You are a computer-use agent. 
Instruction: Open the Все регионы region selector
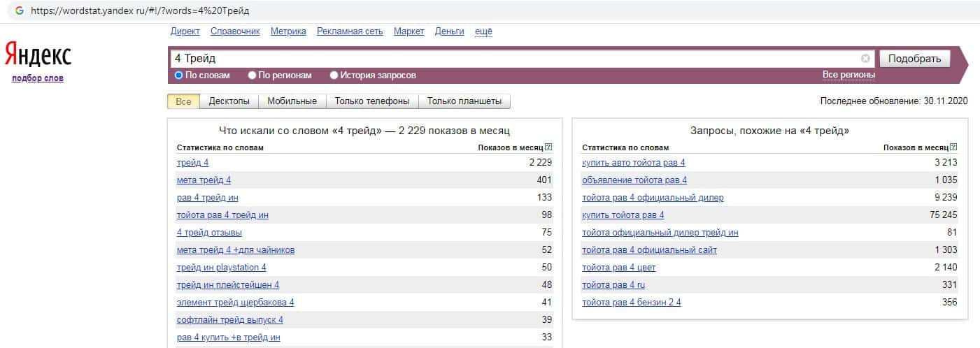848,75
